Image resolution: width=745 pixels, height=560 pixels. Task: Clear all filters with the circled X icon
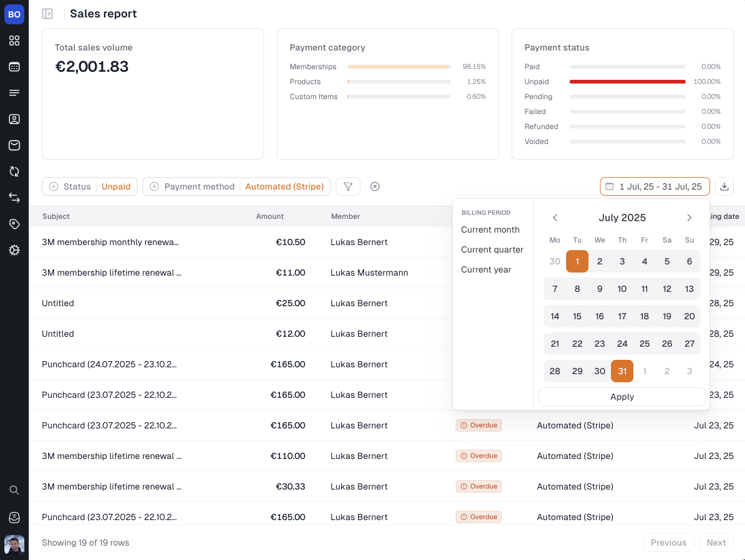pos(375,186)
